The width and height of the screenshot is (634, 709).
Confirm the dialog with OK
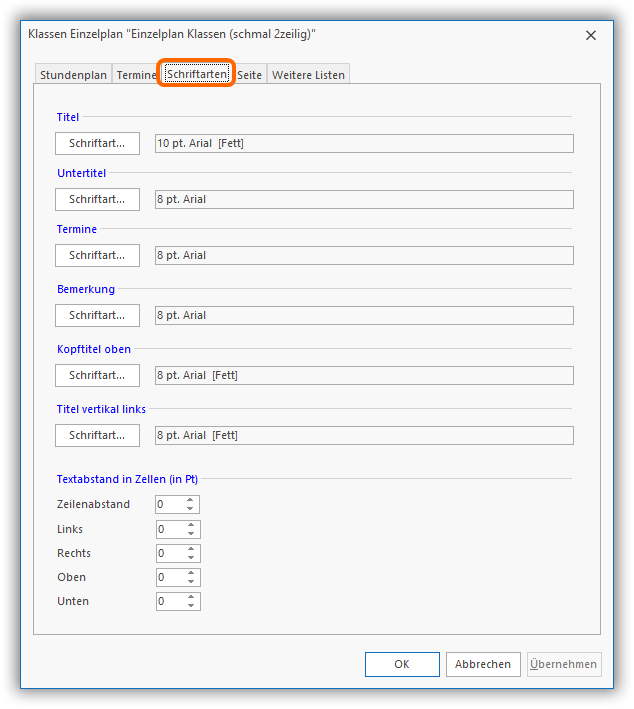click(x=402, y=664)
